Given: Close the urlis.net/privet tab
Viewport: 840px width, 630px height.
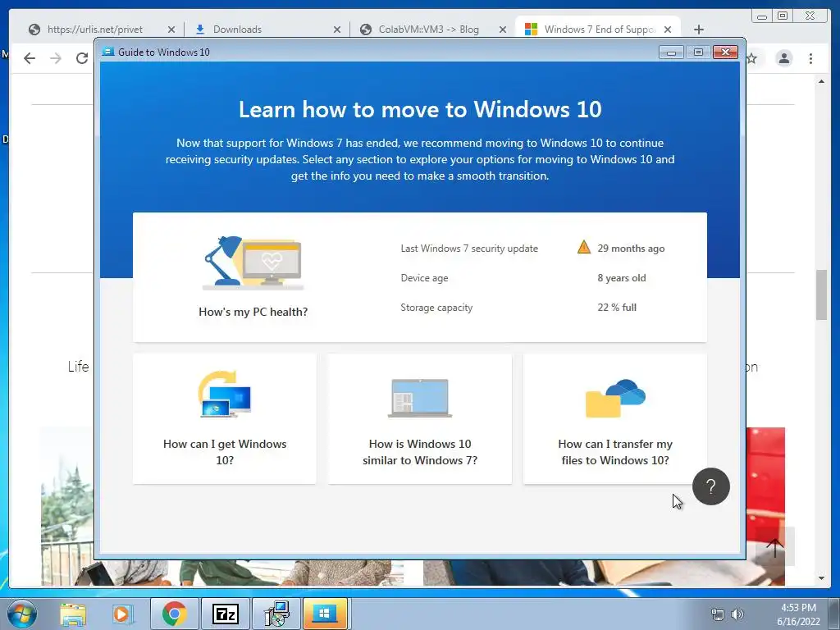Looking at the screenshot, I should tap(171, 30).
